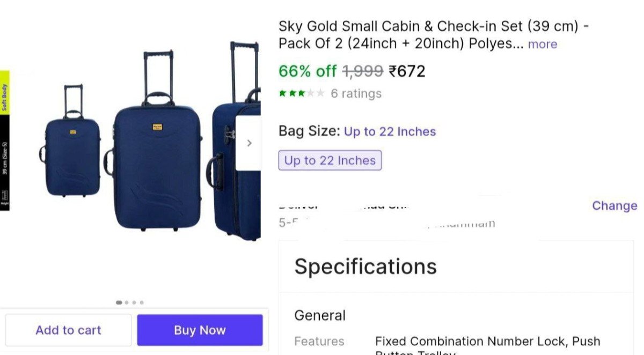
Task: Select the last carousel indicator dot
Action: coord(142,302)
